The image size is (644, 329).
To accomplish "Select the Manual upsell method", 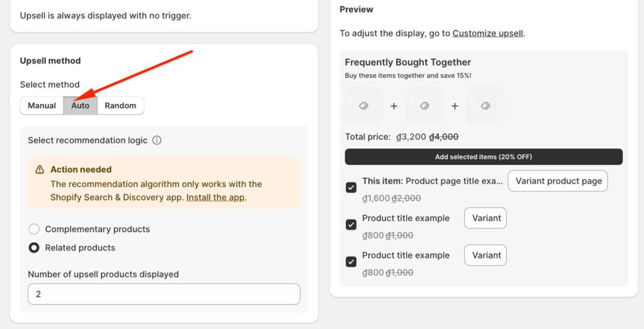I will (42, 106).
